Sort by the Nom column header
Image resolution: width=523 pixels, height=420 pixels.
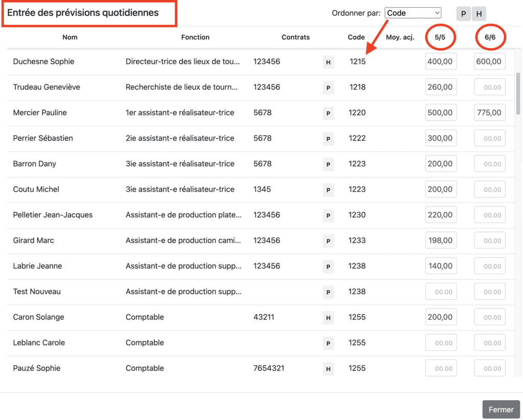70,37
